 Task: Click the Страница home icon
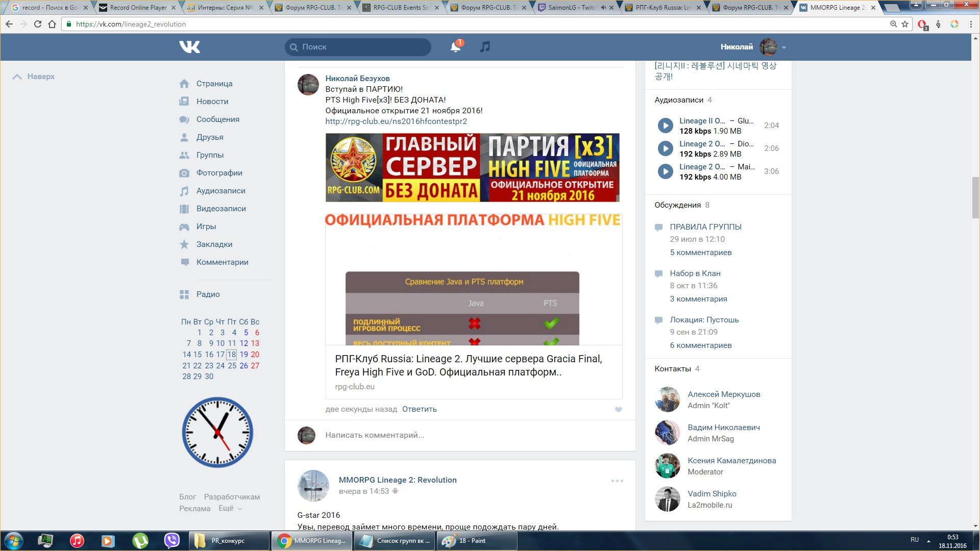[x=184, y=84]
